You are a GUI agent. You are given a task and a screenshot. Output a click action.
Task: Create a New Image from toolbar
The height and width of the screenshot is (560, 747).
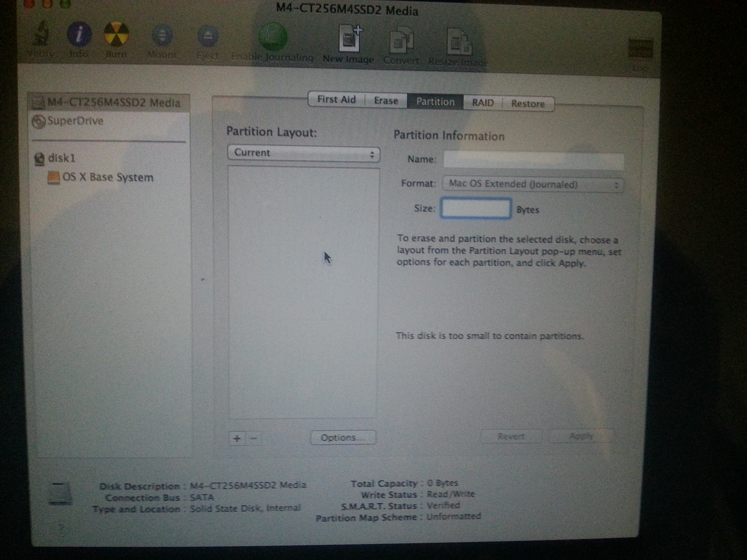[349, 38]
